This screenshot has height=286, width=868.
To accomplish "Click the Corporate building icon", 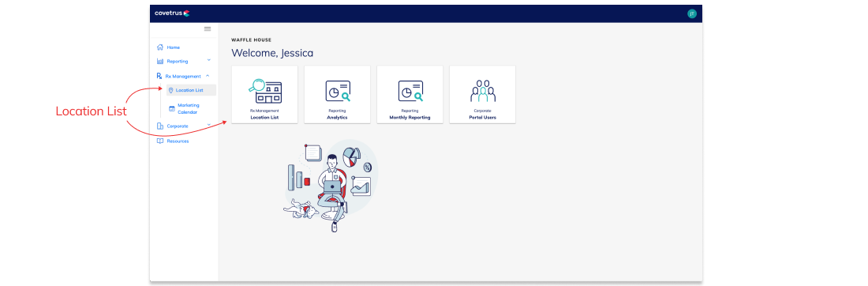I will coord(160,126).
